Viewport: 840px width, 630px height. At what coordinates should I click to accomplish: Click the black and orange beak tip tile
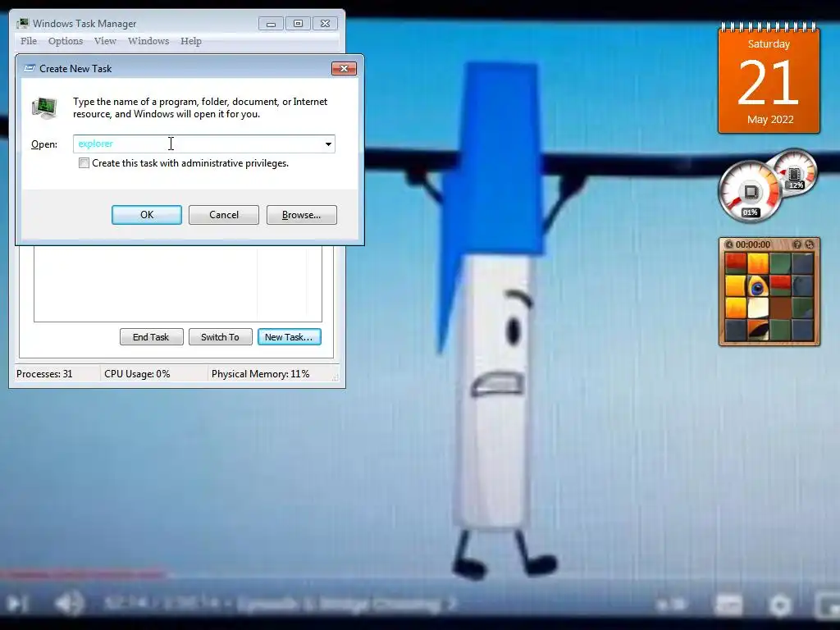tap(758, 330)
